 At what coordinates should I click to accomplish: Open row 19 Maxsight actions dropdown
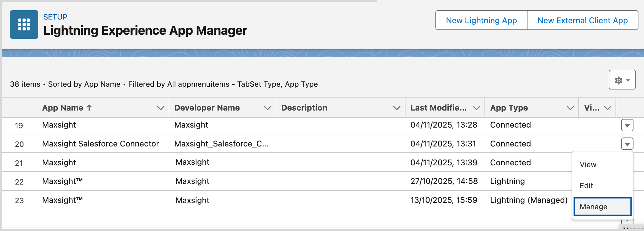coord(627,125)
